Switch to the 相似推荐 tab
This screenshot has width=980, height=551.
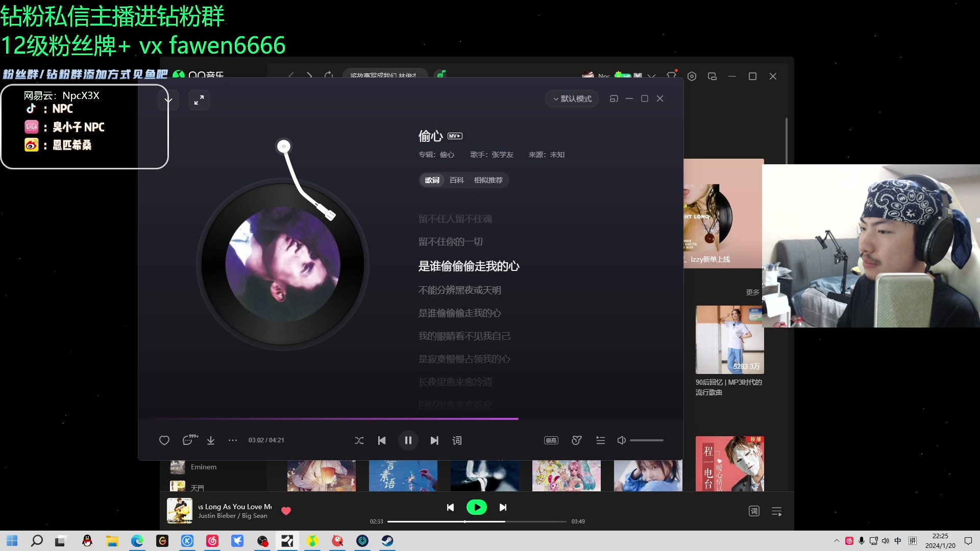[x=488, y=180]
